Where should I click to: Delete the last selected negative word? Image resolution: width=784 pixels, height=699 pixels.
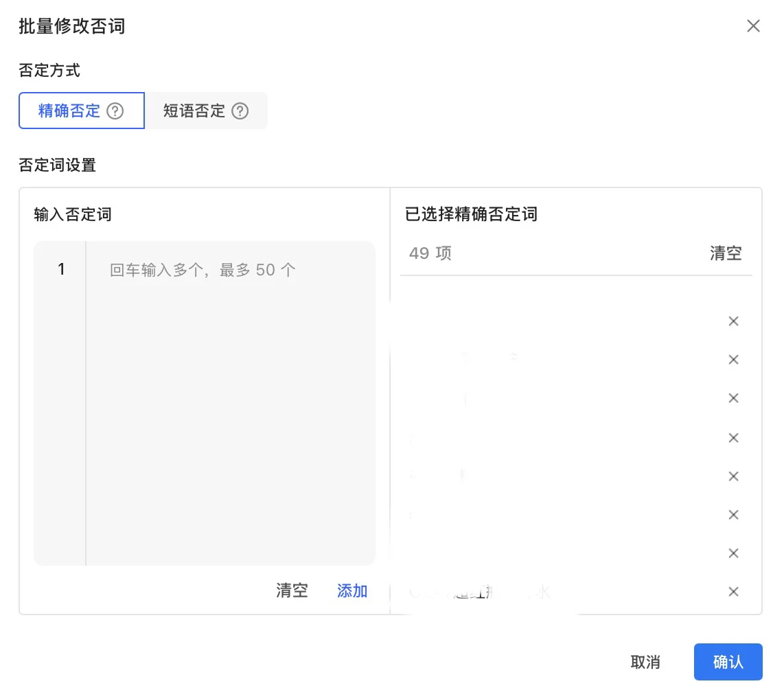coord(733,591)
